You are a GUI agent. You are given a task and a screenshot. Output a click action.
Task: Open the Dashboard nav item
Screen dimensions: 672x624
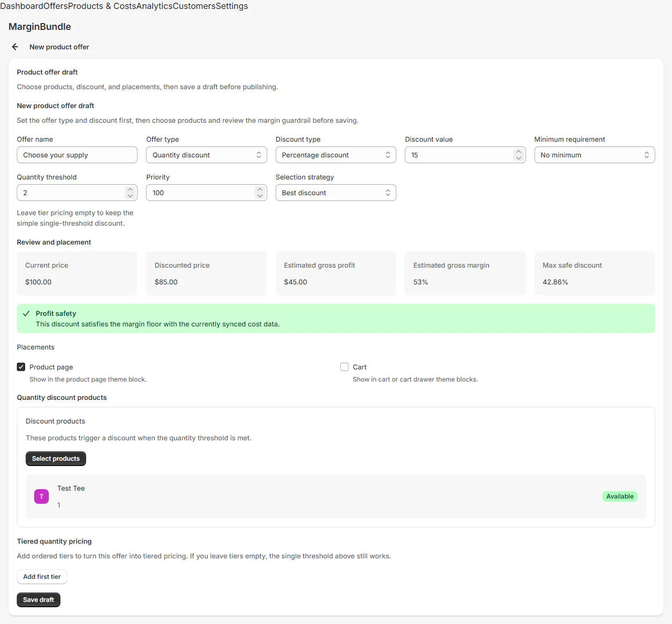click(x=22, y=6)
